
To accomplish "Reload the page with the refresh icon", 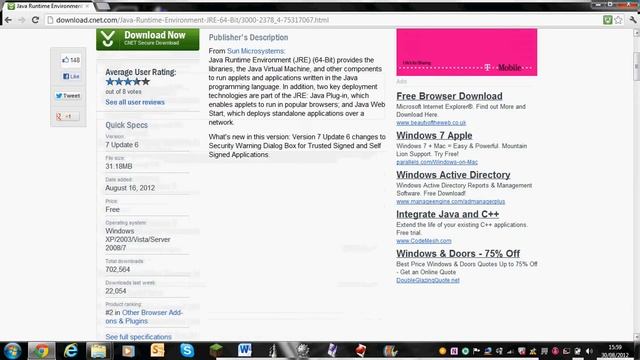I will click(35, 20).
